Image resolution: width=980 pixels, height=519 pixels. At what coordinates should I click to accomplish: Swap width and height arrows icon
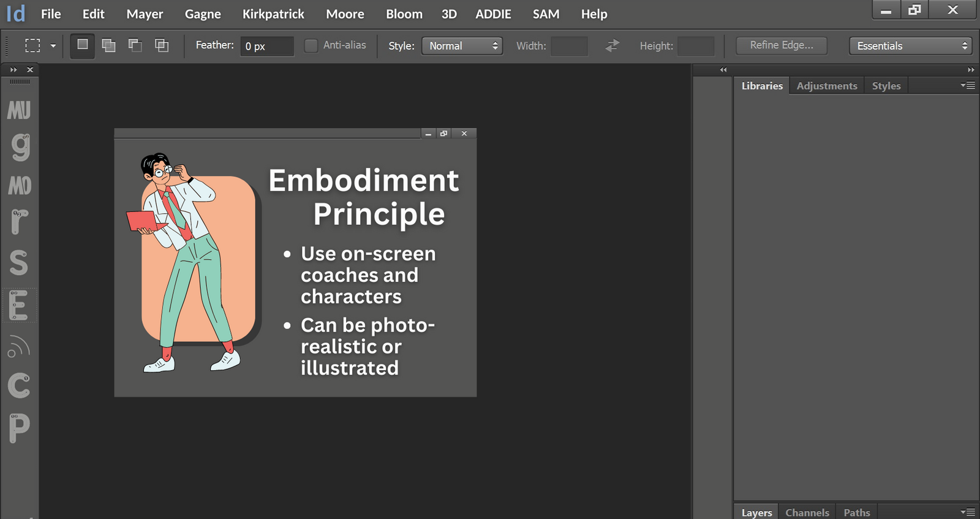click(612, 46)
